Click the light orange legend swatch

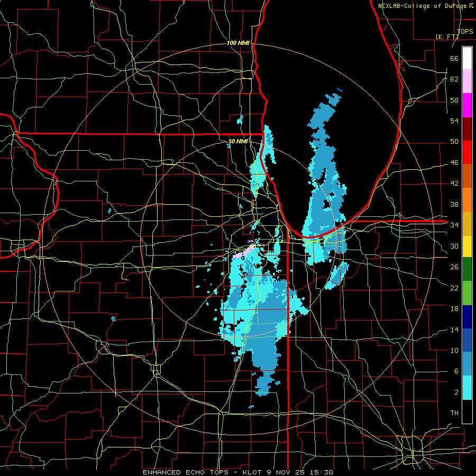(x=467, y=199)
